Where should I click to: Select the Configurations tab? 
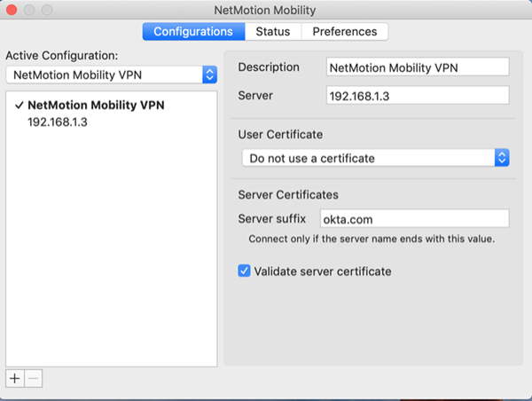[193, 32]
